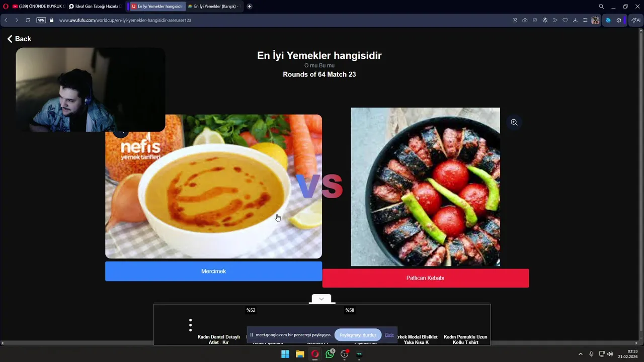Open the volume tray icon
644x362 pixels.
(610, 354)
